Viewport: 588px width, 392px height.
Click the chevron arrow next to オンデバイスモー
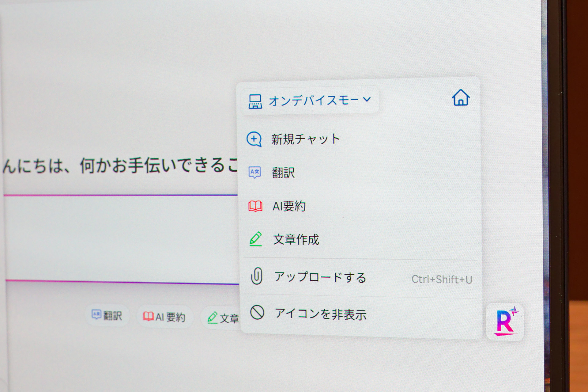coord(367,99)
